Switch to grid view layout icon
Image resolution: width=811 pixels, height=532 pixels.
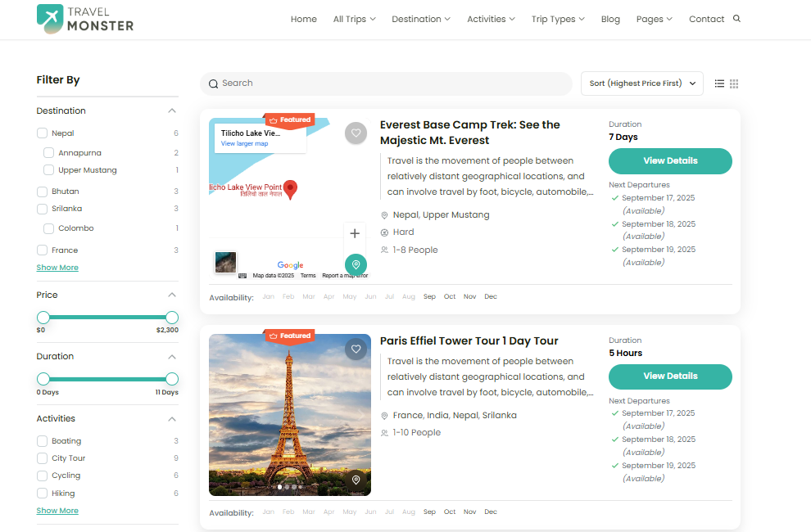click(x=734, y=83)
